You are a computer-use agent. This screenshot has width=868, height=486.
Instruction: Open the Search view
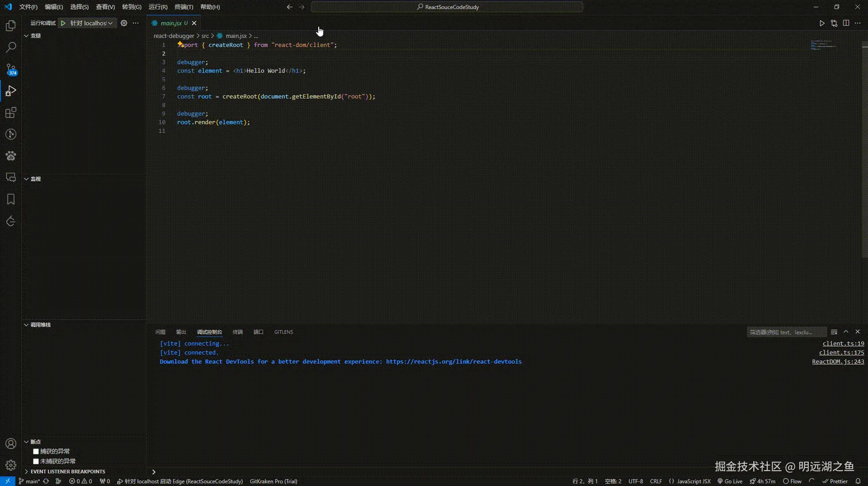[x=11, y=47]
